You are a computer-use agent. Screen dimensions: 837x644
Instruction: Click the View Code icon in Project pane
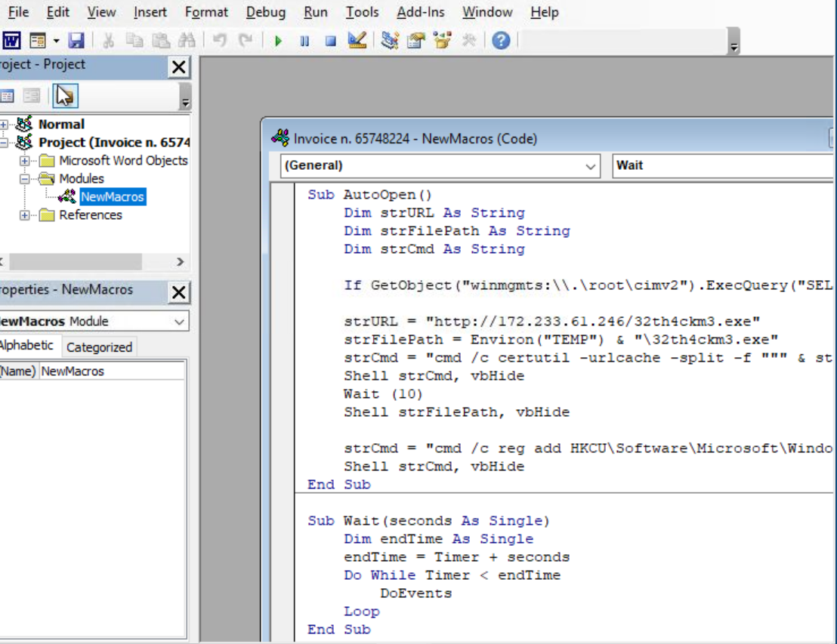[x=7, y=96]
